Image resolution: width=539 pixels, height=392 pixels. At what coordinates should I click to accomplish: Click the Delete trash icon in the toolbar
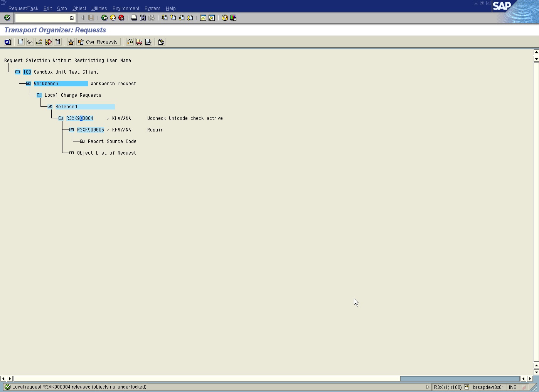[58, 42]
